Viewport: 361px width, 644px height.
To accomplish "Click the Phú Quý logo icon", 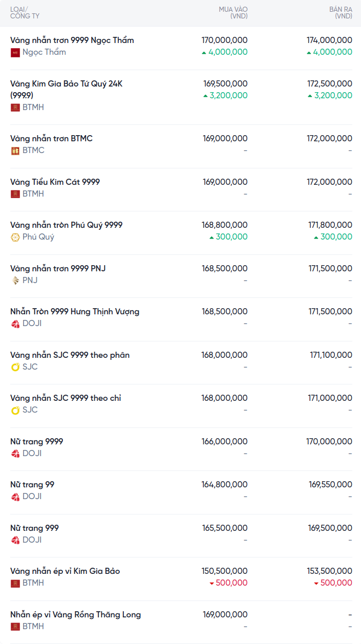I will (x=15, y=237).
